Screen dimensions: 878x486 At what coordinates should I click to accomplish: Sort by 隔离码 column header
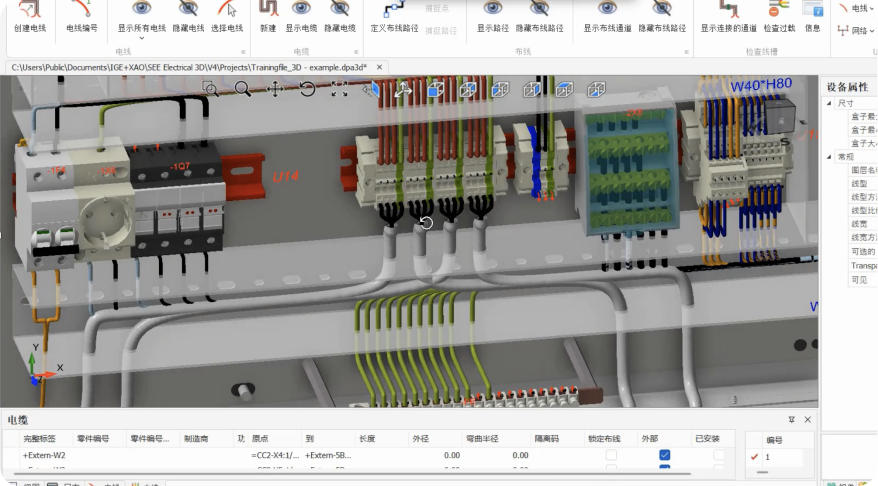click(x=547, y=438)
